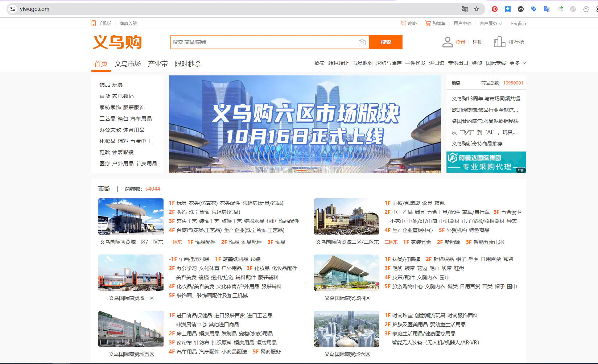Bookmark this page with the star icon
This screenshot has height=364, width=598.
477,9
